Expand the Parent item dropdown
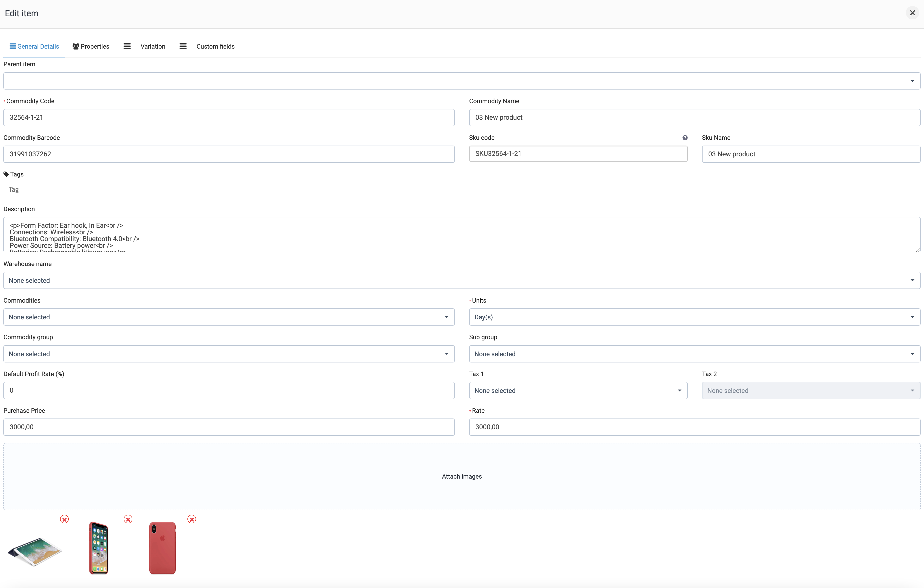This screenshot has height=588, width=924. pos(462,81)
